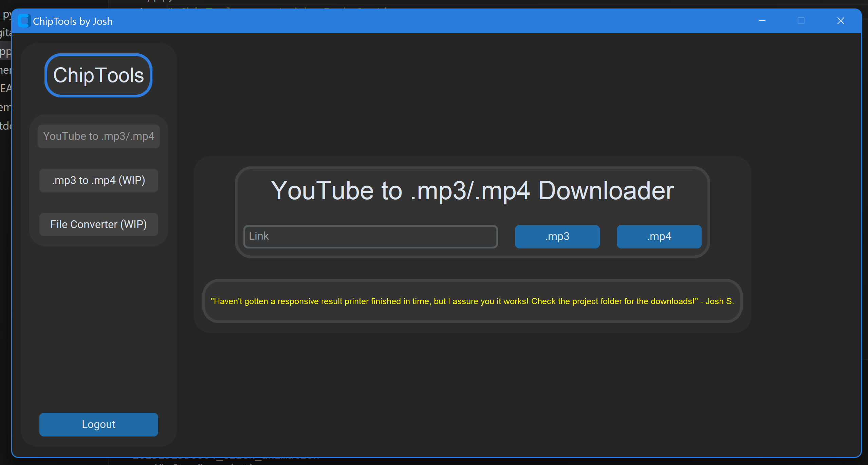Click the ChipTools logo badge in sidebar

click(98, 75)
